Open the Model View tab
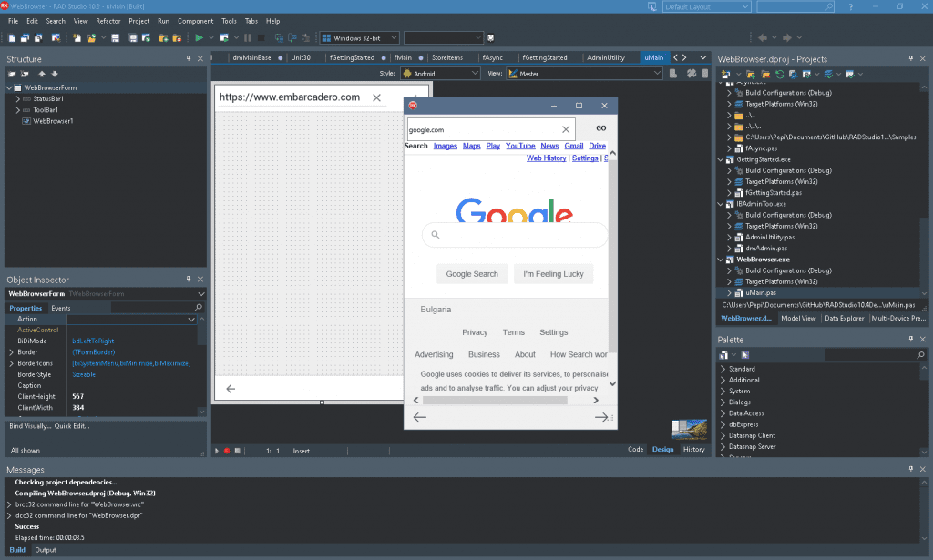This screenshot has width=933, height=560. 798,319
